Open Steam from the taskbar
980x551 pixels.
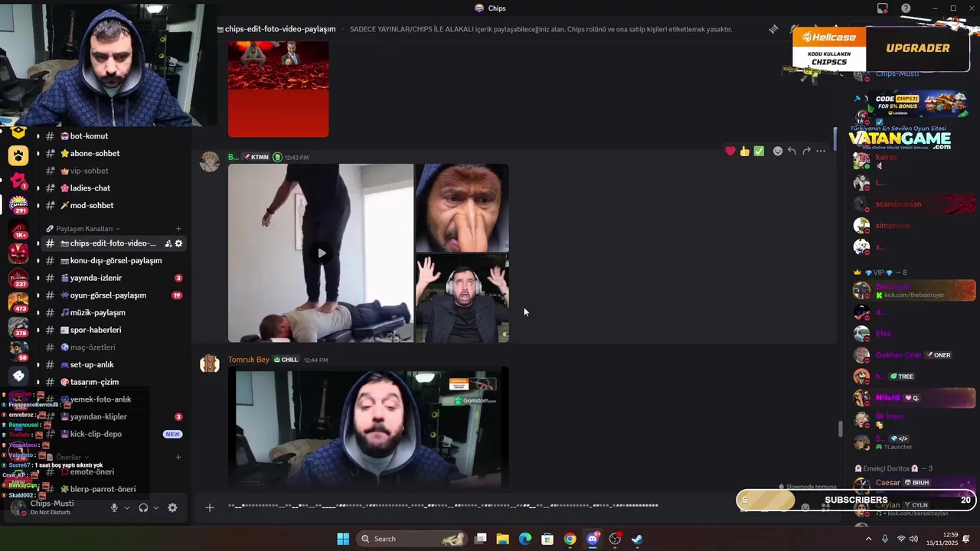tap(637, 539)
